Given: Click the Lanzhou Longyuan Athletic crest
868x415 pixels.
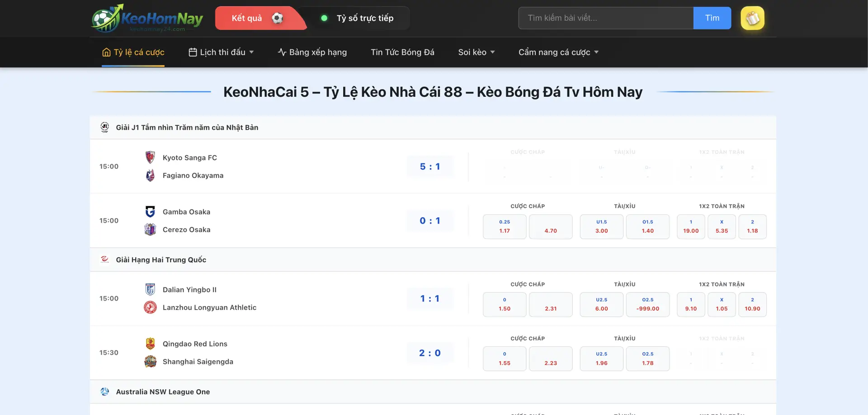Looking at the screenshot, I should (150, 307).
